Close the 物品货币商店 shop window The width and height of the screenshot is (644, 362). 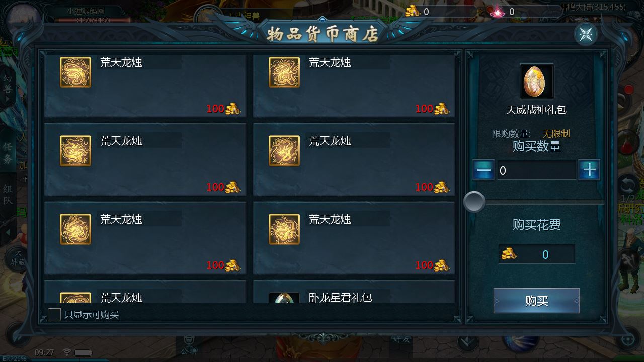[586, 34]
